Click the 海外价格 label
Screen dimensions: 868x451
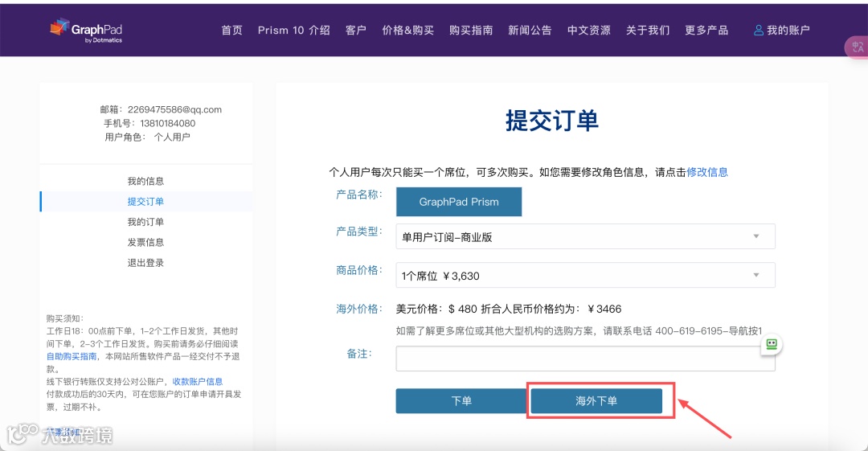[358, 310]
